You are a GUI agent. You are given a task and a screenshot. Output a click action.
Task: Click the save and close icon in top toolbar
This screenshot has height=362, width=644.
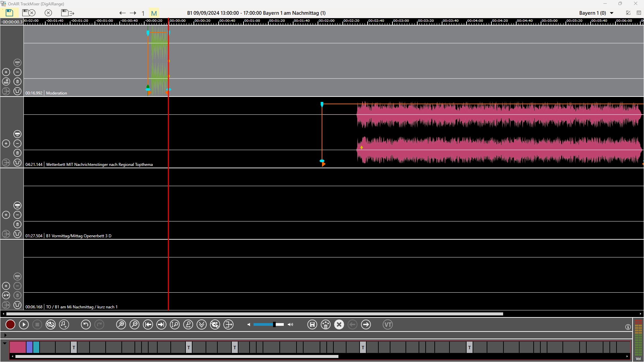[29, 13]
